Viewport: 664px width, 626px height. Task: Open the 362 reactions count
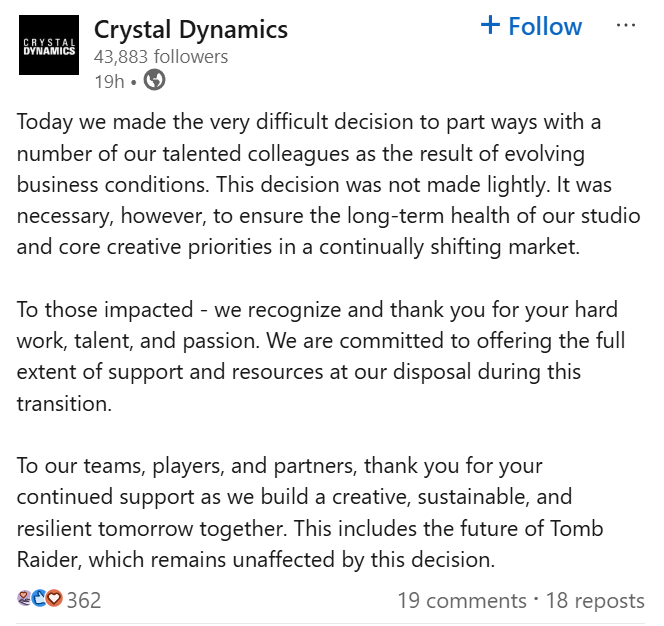click(x=84, y=600)
